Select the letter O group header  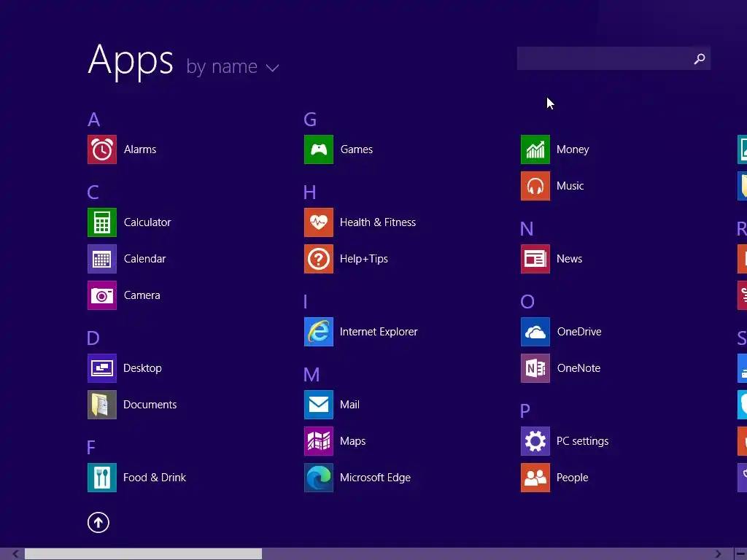click(527, 302)
